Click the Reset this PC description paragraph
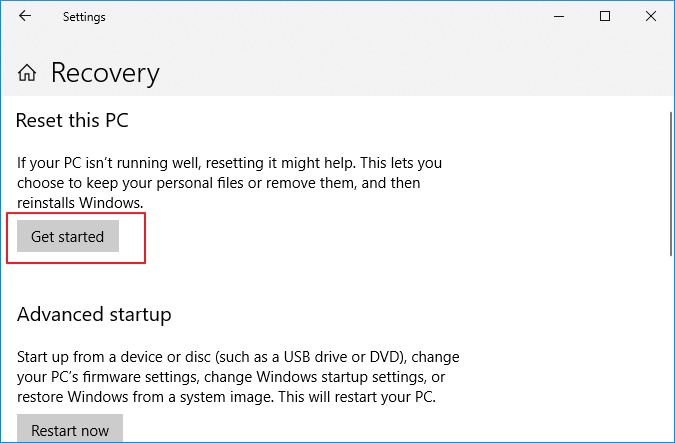This screenshot has width=675, height=443. click(229, 182)
